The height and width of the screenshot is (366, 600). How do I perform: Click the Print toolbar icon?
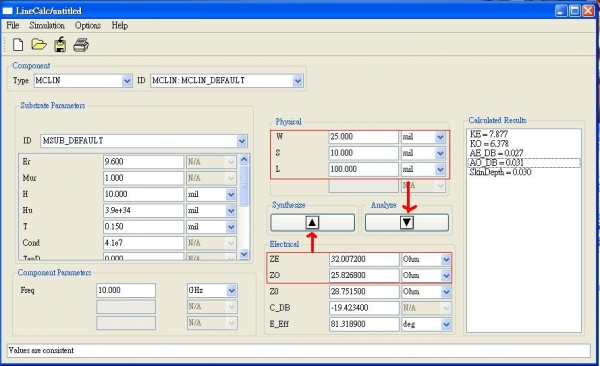(x=81, y=45)
